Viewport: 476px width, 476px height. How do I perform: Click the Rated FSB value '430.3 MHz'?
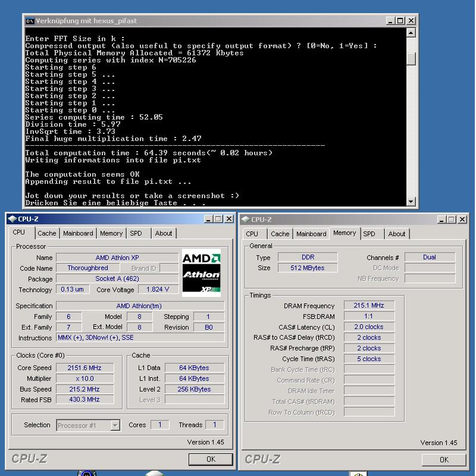[84, 399]
